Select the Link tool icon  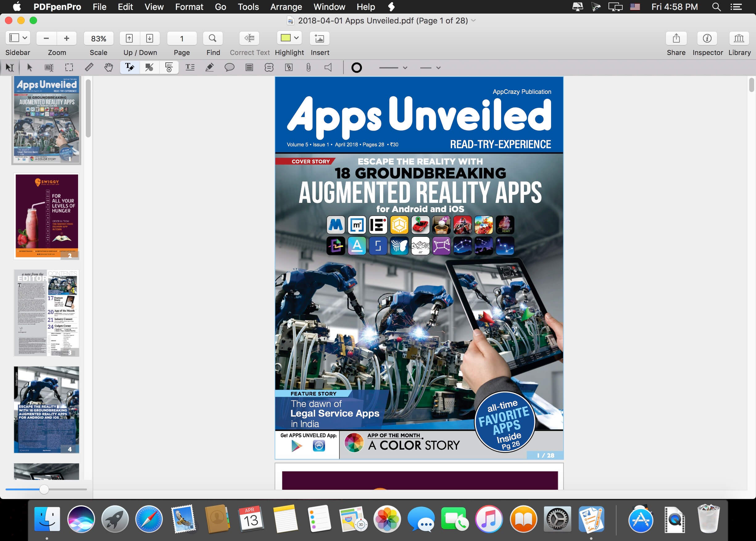click(289, 68)
